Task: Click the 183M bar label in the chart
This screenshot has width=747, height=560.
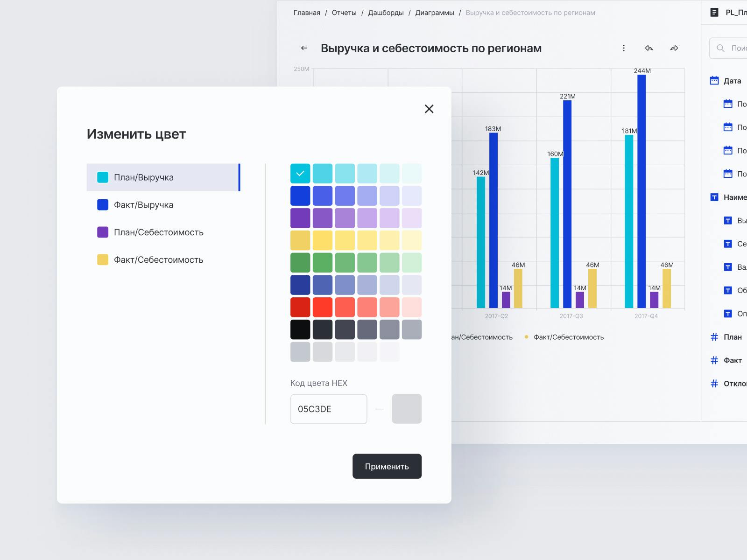Action: click(493, 129)
